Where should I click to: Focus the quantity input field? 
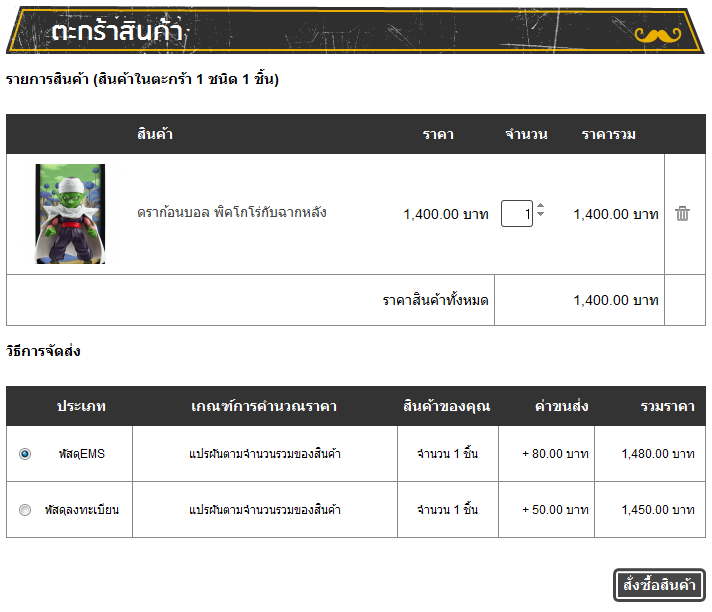click(x=516, y=213)
